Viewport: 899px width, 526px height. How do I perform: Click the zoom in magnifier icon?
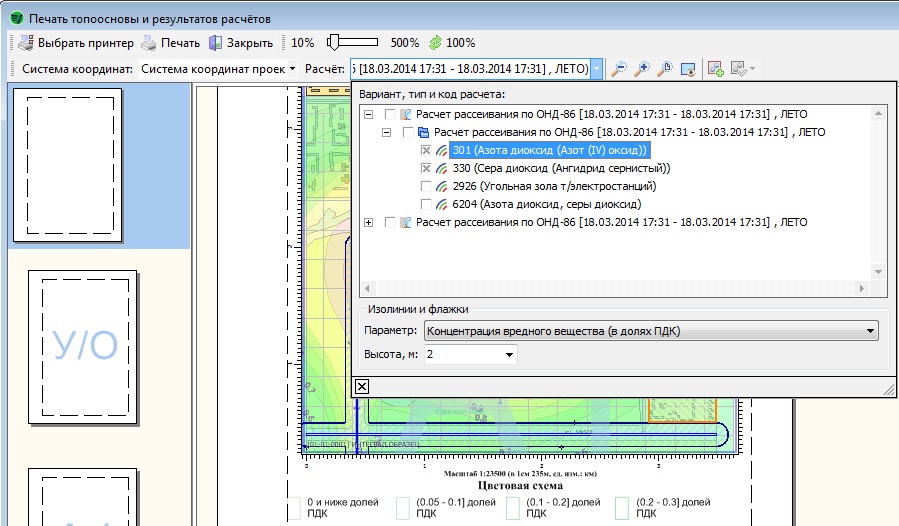click(x=642, y=69)
